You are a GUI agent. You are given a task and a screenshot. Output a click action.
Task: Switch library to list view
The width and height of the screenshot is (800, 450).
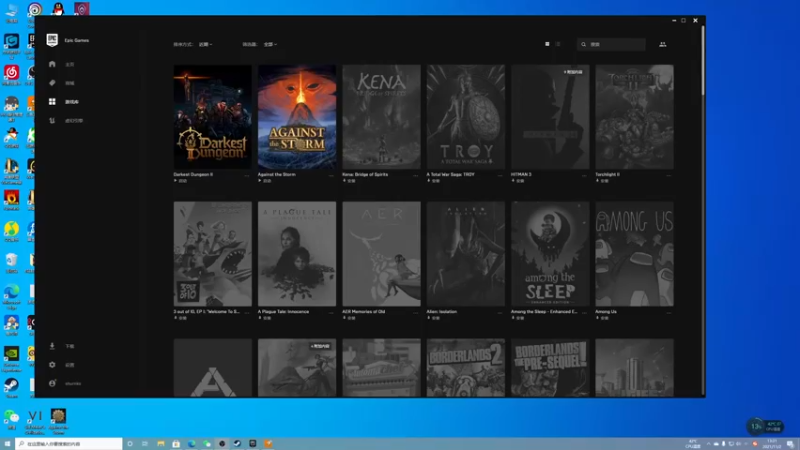558,44
